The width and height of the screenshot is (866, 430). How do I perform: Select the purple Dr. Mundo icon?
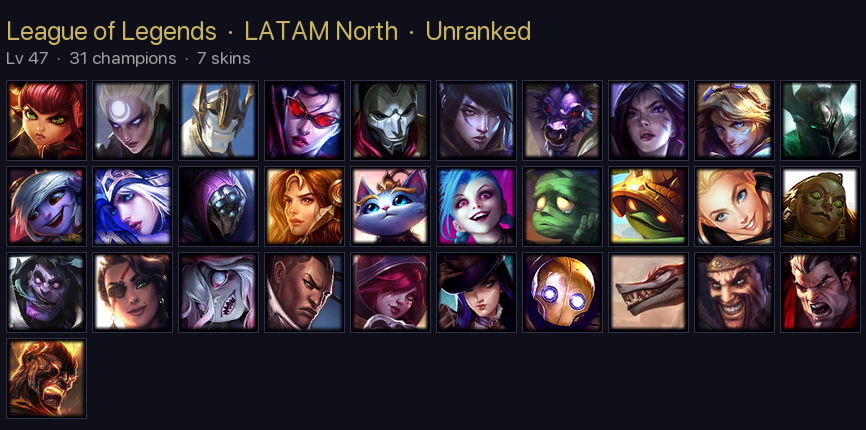47,293
